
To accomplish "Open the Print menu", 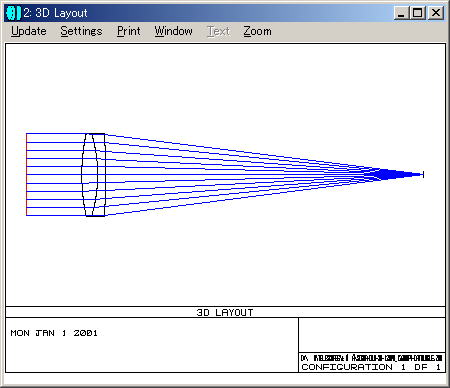I will coord(129,31).
